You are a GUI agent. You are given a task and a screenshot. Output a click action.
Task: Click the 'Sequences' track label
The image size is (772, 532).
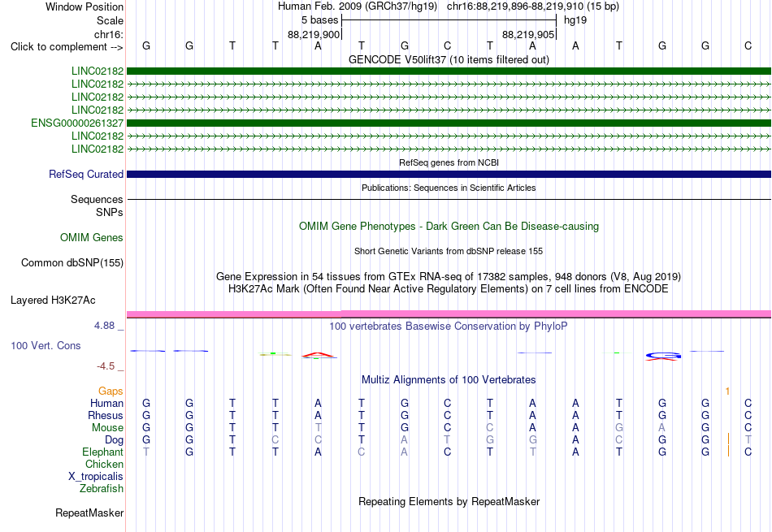[x=97, y=199]
